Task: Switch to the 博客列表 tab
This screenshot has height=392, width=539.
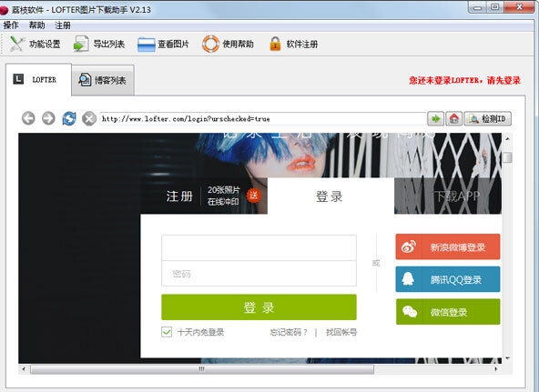Action: [103, 80]
